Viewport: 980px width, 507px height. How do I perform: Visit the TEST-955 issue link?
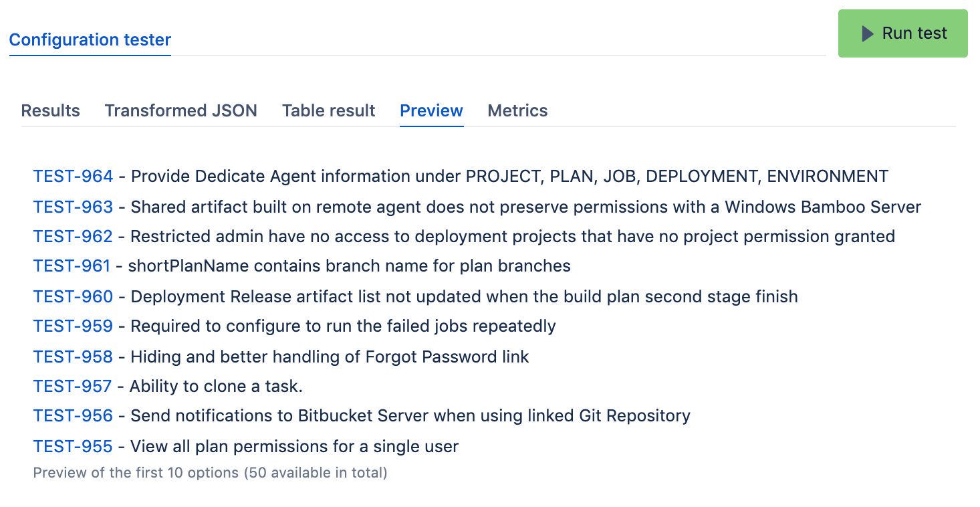click(x=73, y=446)
